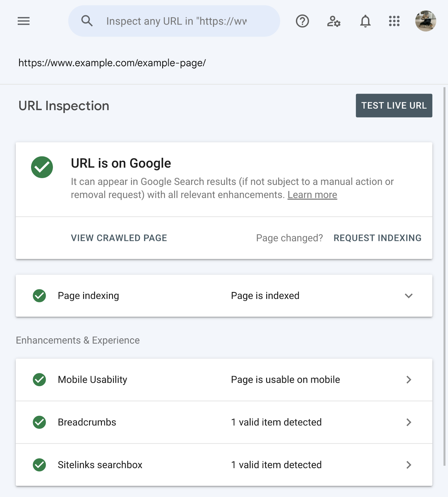Open Breadcrumbs details via right chevron

tap(409, 422)
